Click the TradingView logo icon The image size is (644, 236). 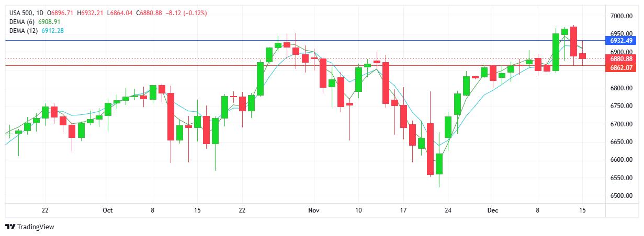click(x=10, y=227)
